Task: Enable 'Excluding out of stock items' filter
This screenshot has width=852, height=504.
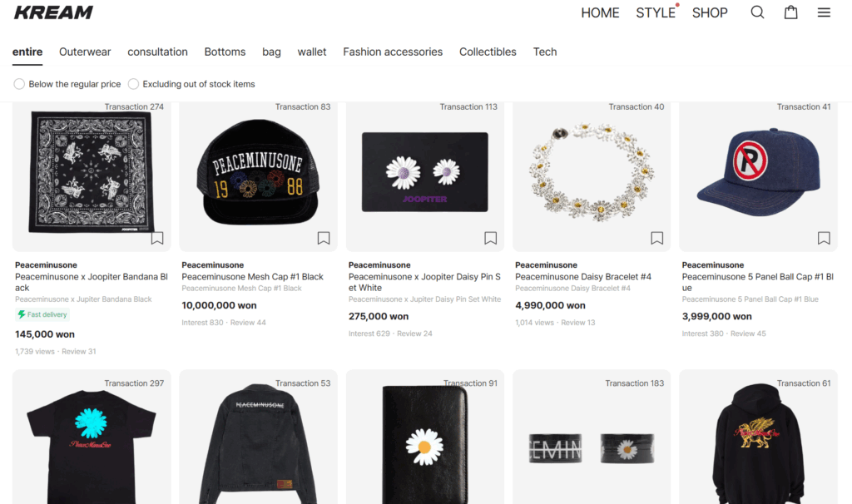Action: coord(133,84)
